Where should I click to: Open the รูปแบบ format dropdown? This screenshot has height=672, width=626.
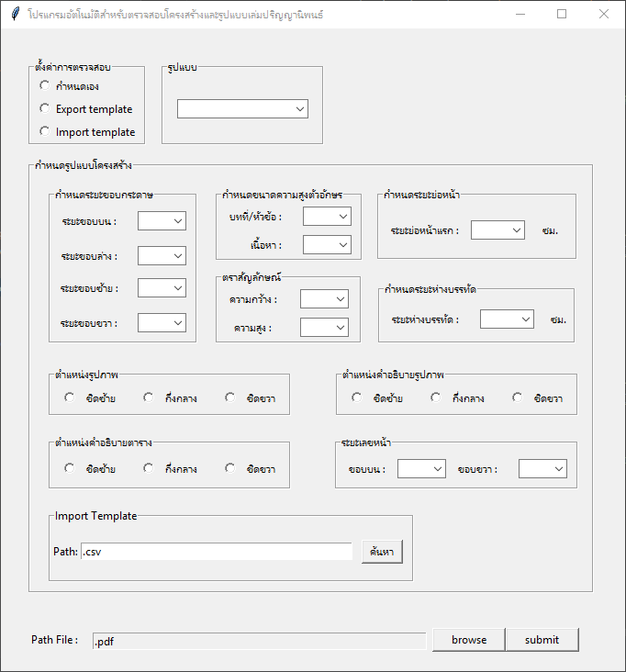pos(242,109)
